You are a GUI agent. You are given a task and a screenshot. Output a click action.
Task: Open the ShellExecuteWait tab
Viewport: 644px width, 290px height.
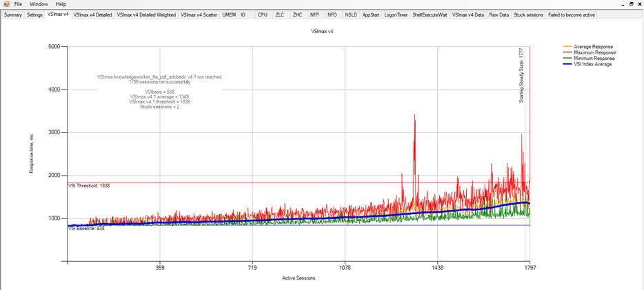430,14
